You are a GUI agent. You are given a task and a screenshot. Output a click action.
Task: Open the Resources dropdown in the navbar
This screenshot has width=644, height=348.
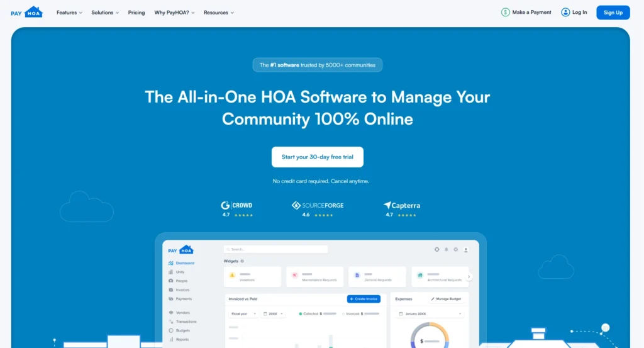click(x=218, y=13)
